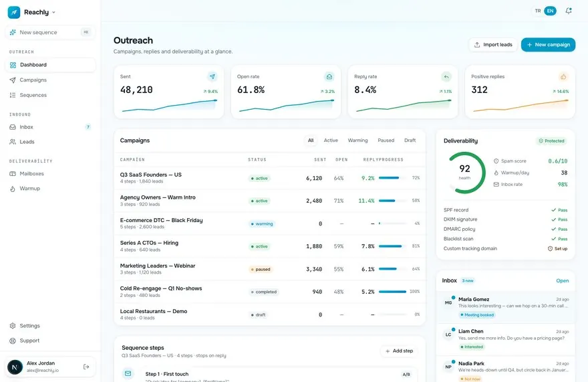Click the Positive replies thumbs-up icon
This screenshot has height=382, width=588.
coord(563,77)
